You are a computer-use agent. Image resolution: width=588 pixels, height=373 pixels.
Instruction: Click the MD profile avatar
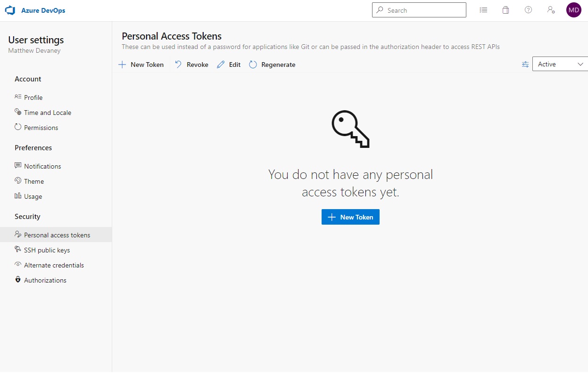click(574, 10)
